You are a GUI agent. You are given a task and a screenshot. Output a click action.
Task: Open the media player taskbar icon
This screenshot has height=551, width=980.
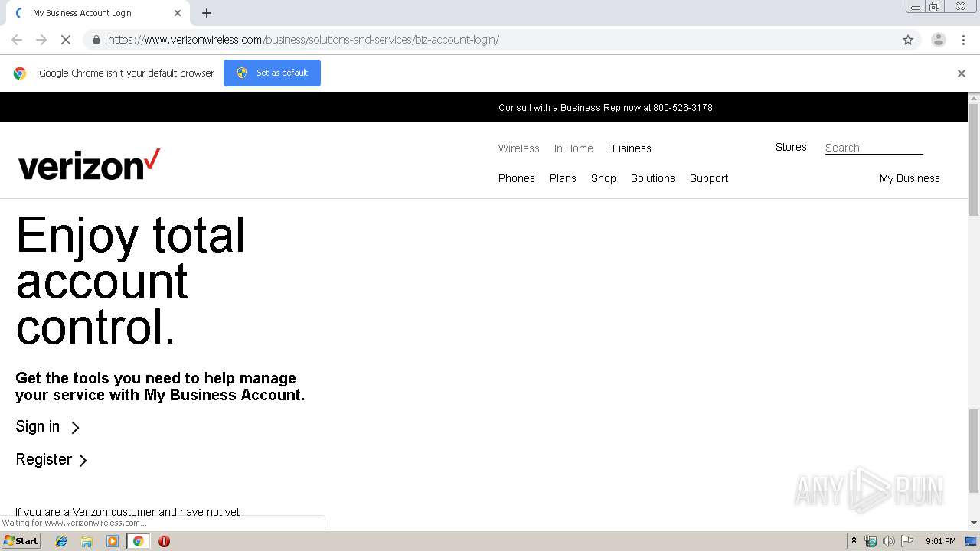pyautogui.click(x=113, y=541)
